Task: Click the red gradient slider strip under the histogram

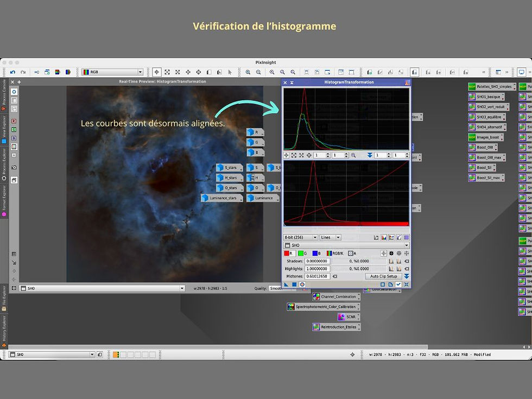Action: tap(346, 224)
